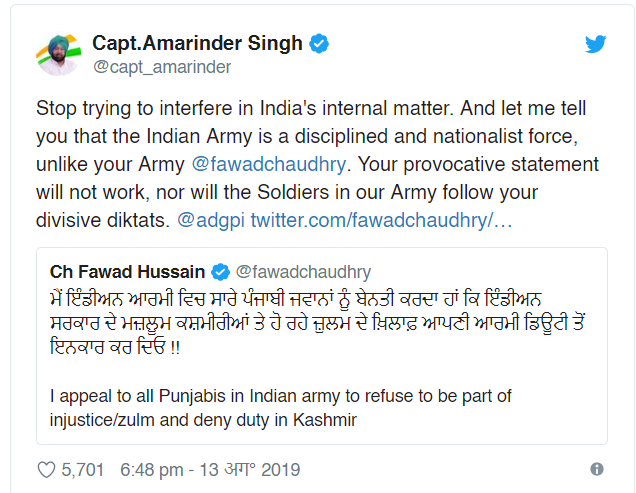Screen dimensions: 636x493
Task: Open Capt.Amarinder Singh's profile picture
Action: [58, 54]
